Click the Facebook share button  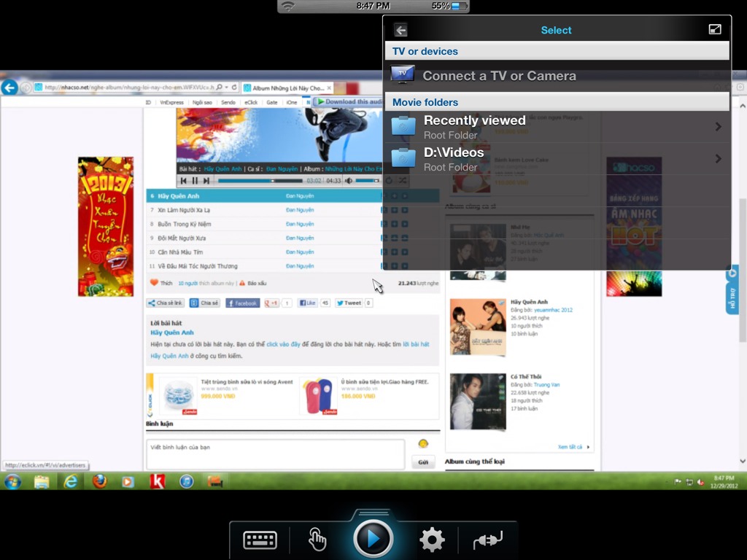(242, 303)
